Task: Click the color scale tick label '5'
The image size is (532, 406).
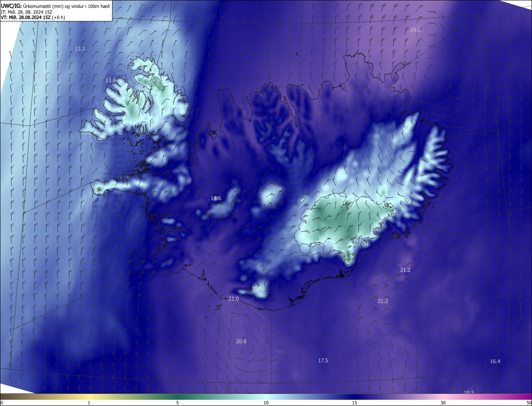Action: tap(177, 403)
